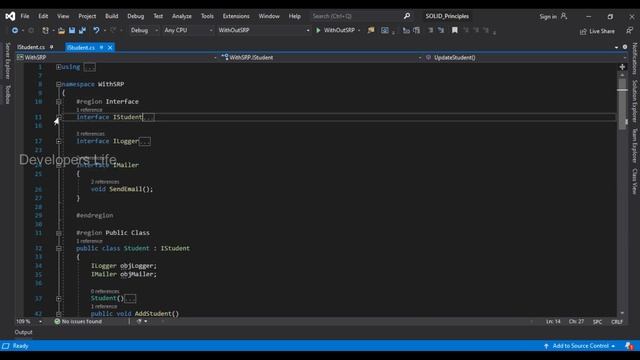
Task: Click the Undo arrow icon
Action: coord(96,31)
